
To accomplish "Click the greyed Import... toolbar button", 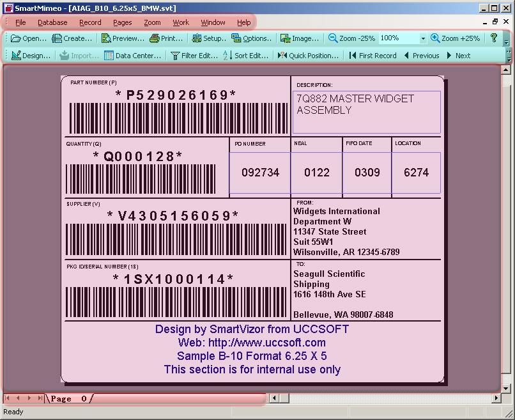I will (79, 56).
